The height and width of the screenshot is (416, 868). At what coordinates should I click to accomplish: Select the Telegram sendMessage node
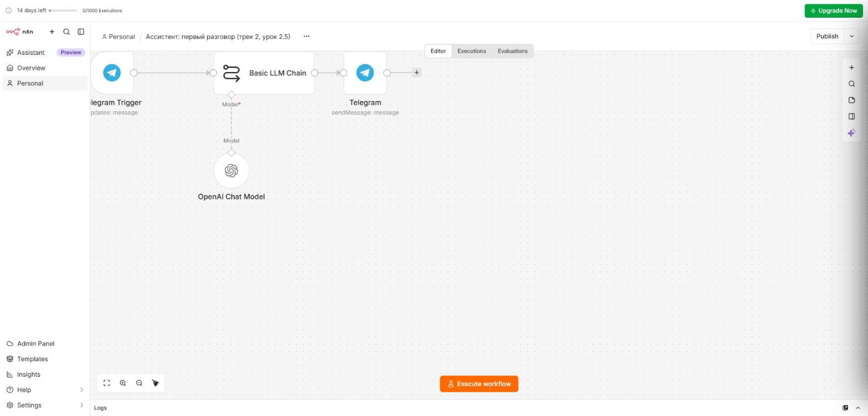point(365,73)
